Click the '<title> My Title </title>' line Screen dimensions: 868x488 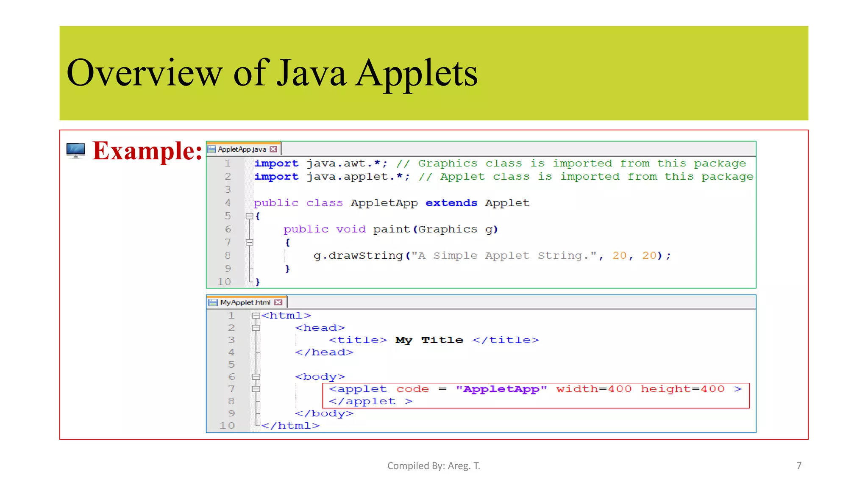click(434, 340)
